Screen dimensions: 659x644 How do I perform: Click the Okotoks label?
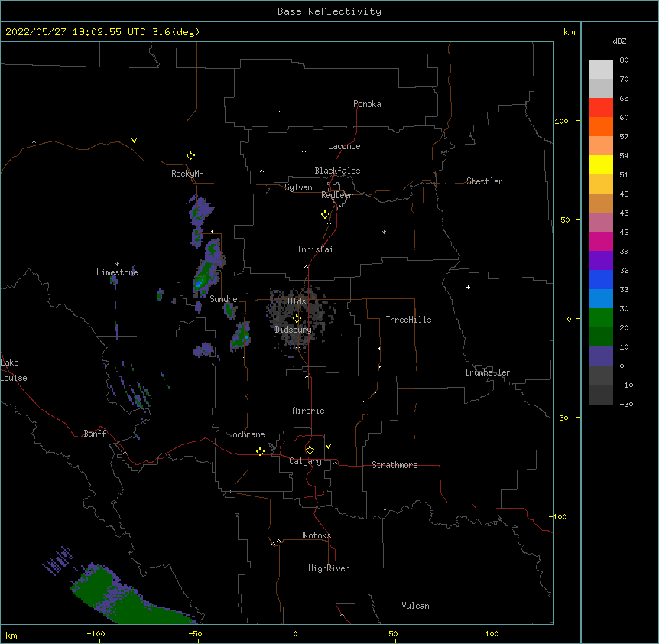[315, 535]
